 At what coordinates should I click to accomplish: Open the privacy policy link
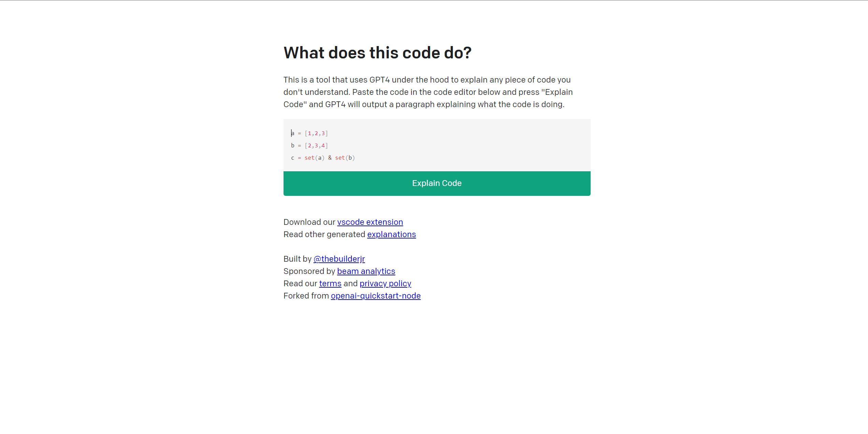tap(385, 283)
